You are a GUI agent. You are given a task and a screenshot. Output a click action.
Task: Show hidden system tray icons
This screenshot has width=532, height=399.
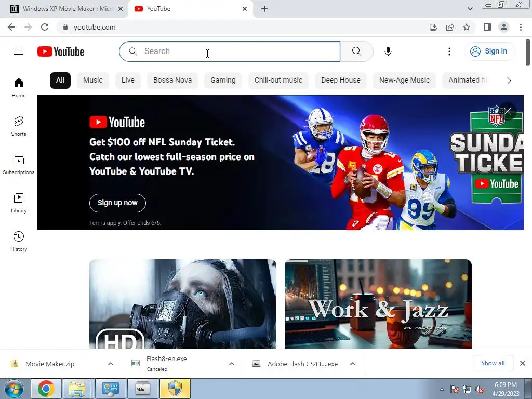pyautogui.click(x=442, y=389)
